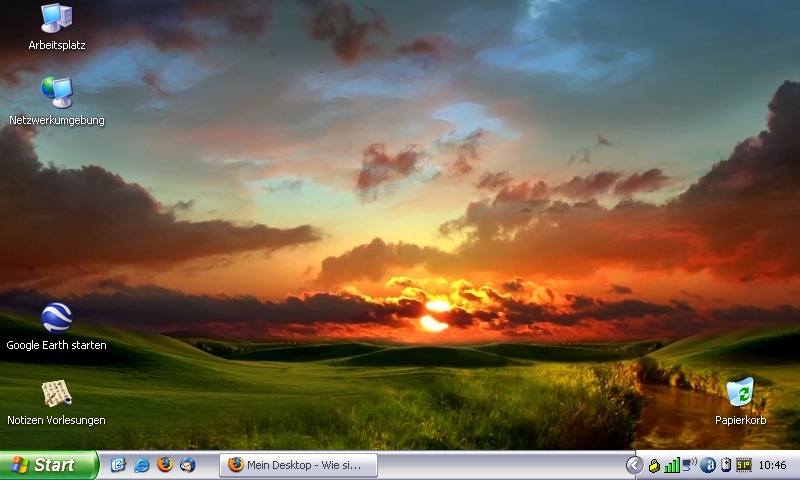Screen dimensions: 800x480
Task: Launch Internet Explorer from quick launch
Action: coord(142,465)
